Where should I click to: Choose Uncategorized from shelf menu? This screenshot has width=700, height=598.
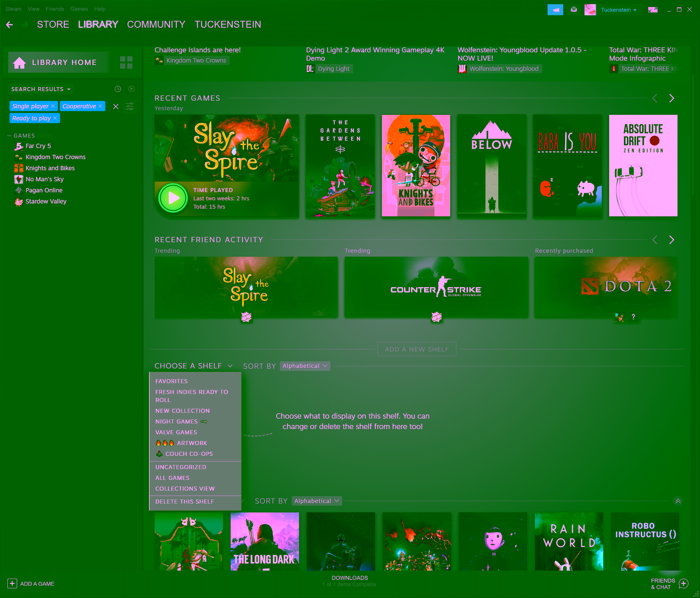[x=181, y=468]
